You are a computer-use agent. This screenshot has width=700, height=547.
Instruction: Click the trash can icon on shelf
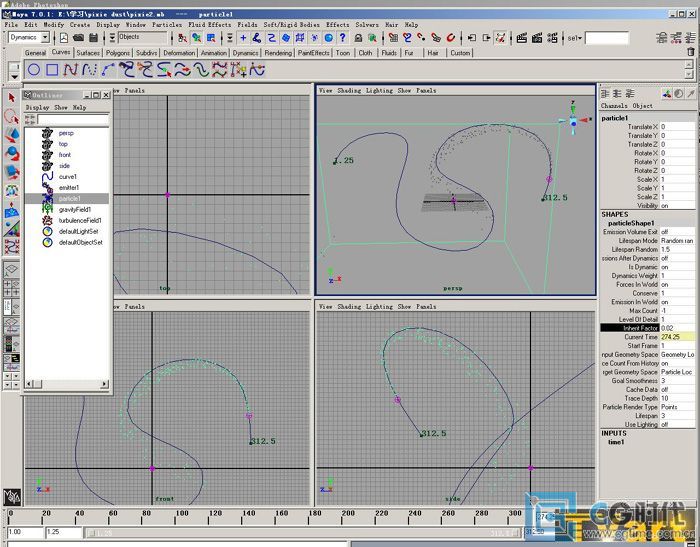[x=691, y=52]
